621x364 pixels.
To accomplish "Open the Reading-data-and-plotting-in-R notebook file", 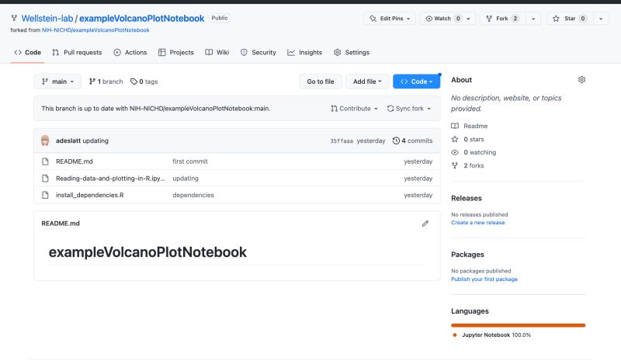I will 110,179.
